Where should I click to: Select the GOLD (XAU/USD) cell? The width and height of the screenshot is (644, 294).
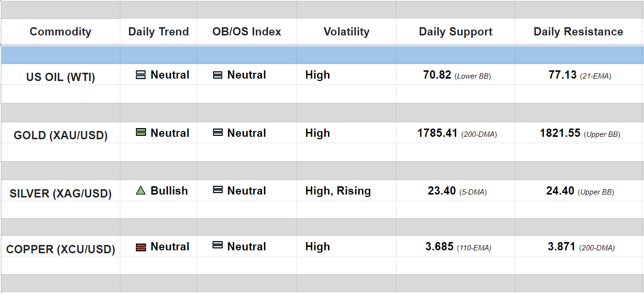61,135
